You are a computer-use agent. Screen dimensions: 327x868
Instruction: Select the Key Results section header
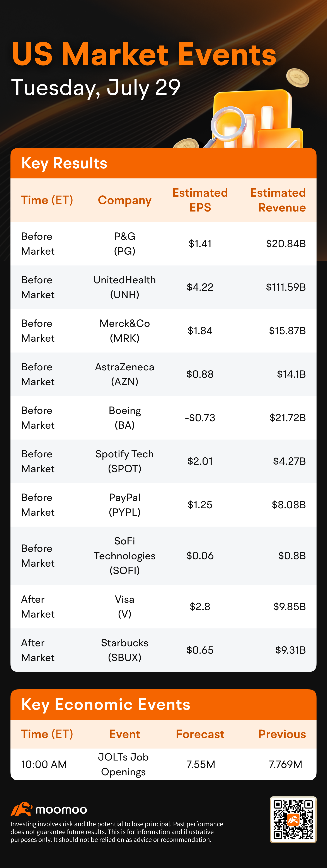pyautogui.click(x=64, y=163)
